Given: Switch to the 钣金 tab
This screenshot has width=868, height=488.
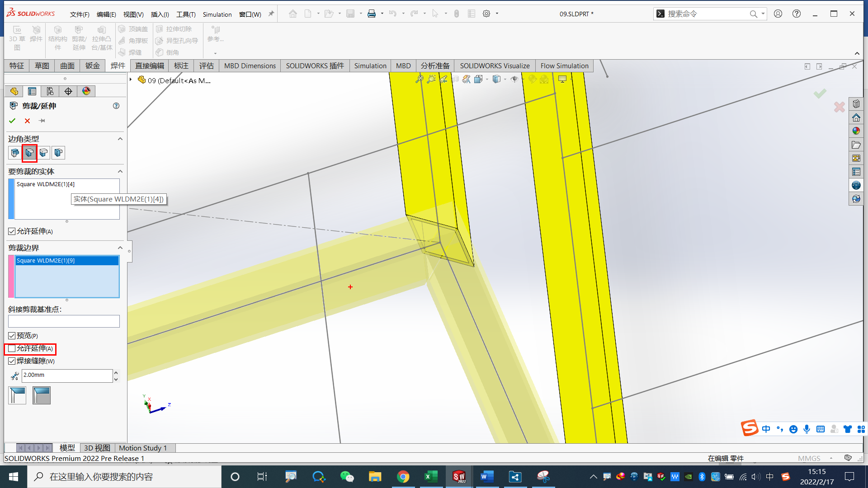Looking at the screenshot, I should click(93, 66).
